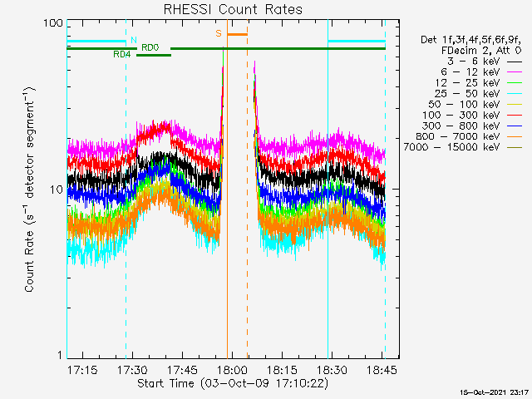Click the red line swatch for 100 - 300 keV
The width and height of the screenshot is (532, 399).
(515, 116)
